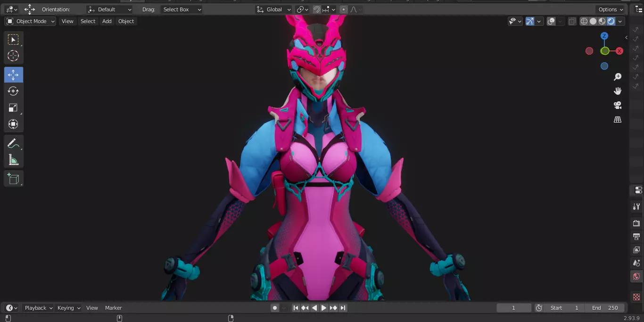Image resolution: width=644 pixels, height=322 pixels.
Task: Open the timeline View menu
Action: tap(92, 308)
